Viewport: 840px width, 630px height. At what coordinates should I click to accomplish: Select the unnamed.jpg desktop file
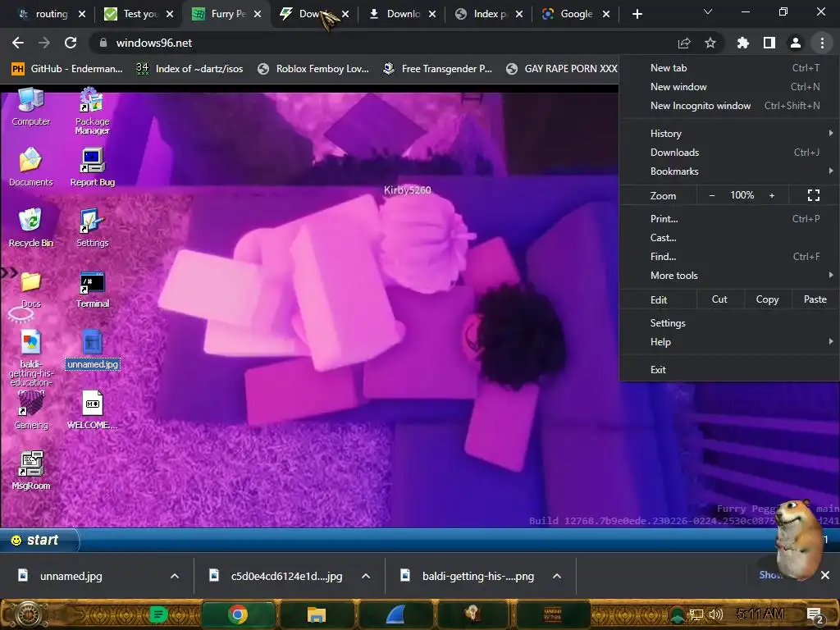(92, 349)
